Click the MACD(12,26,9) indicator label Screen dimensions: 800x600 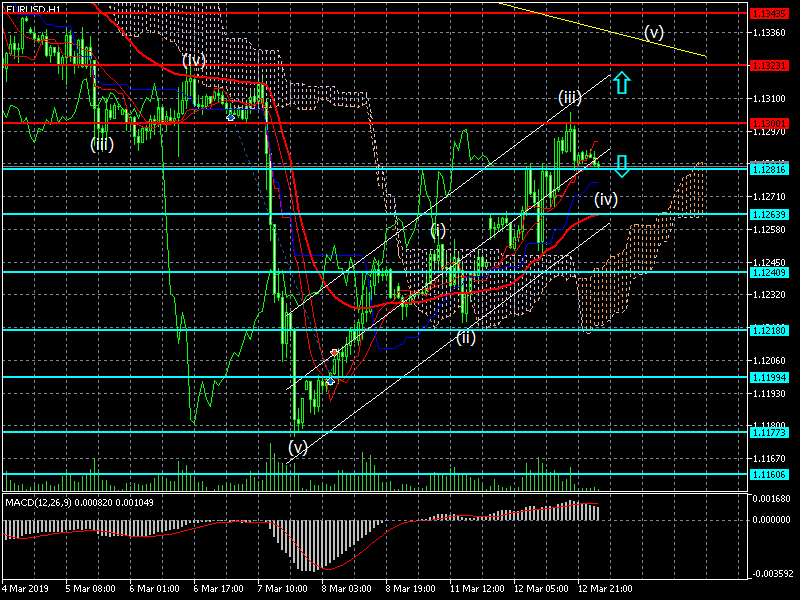coord(38,503)
